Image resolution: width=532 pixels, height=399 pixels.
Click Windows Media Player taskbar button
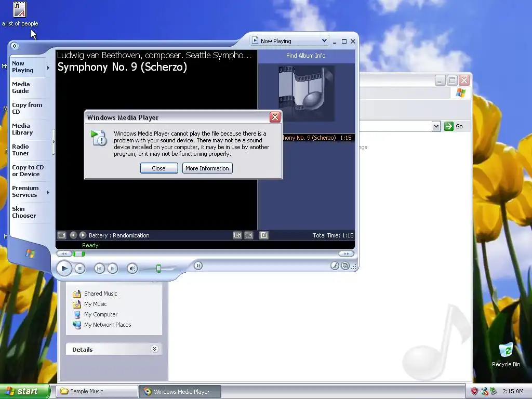tap(180, 392)
